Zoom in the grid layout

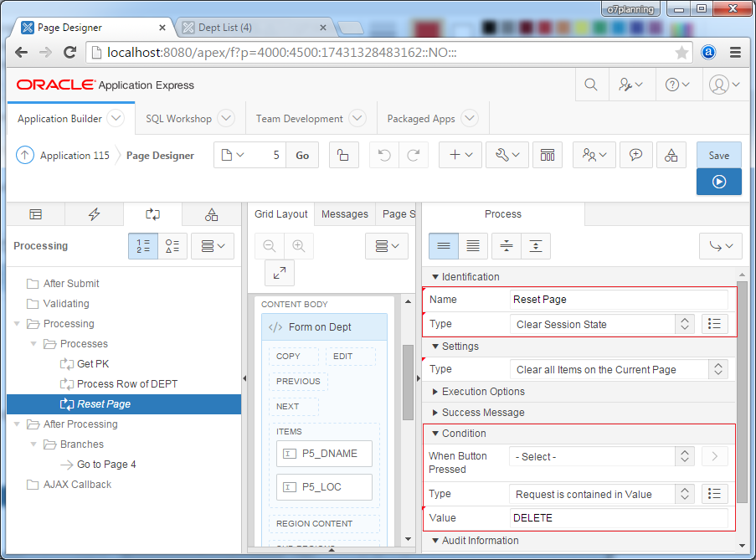coord(299,246)
